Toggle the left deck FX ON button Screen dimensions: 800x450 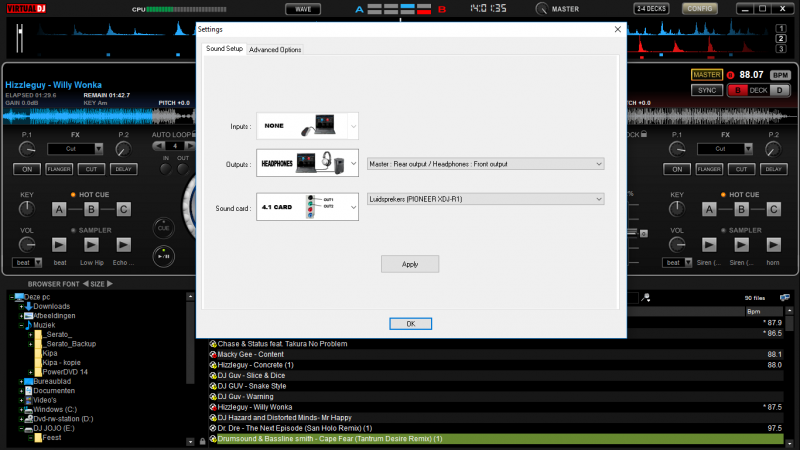(x=27, y=169)
